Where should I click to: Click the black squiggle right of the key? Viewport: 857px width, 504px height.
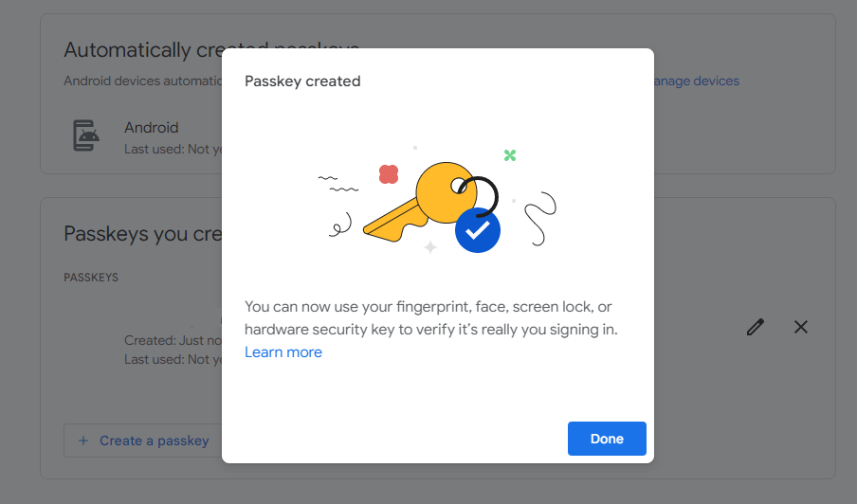click(x=542, y=218)
